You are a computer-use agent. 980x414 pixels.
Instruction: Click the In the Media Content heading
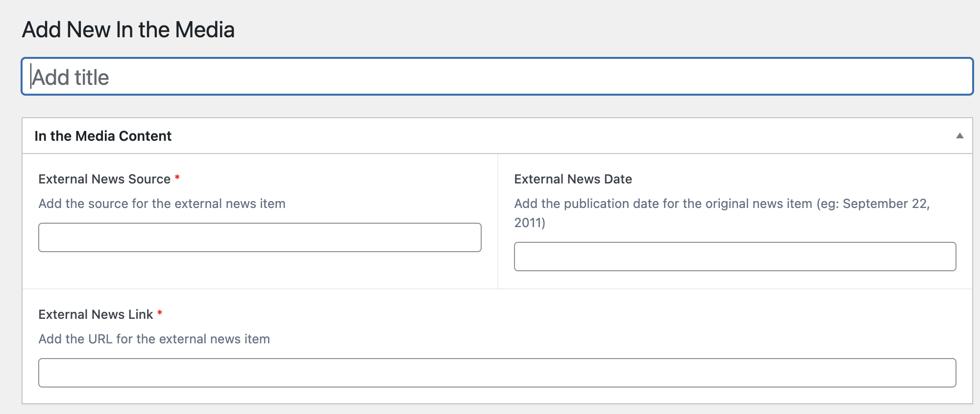point(103,136)
